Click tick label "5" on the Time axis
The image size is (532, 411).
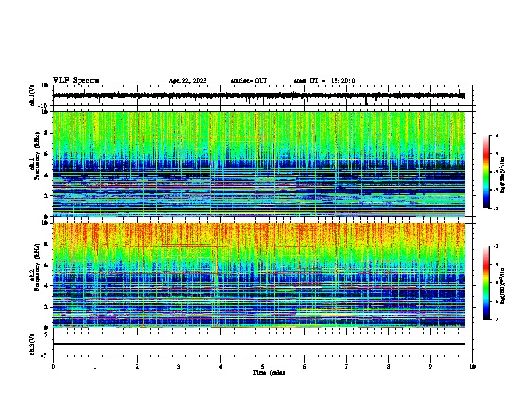[x=263, y=367]
